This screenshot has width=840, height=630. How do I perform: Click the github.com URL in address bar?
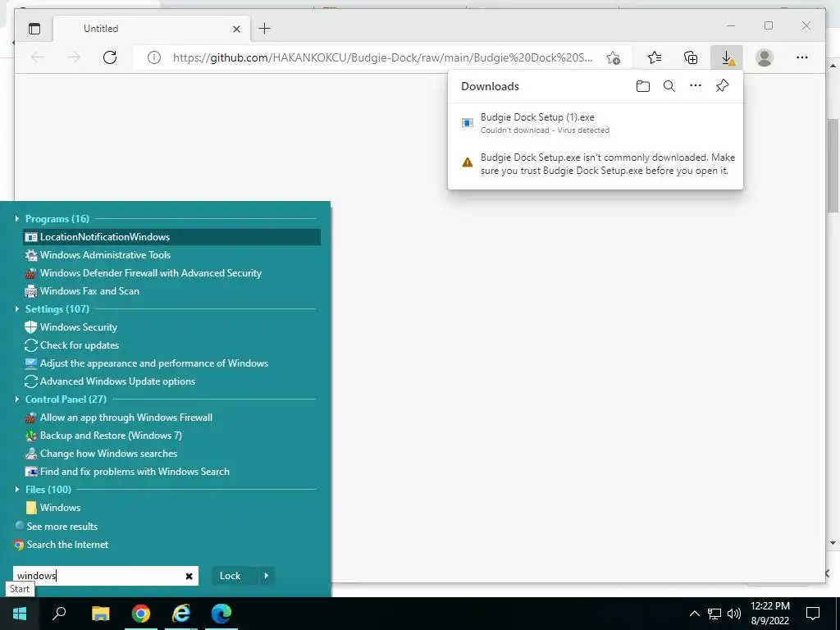pyautogui.click(x=382, y=57)
